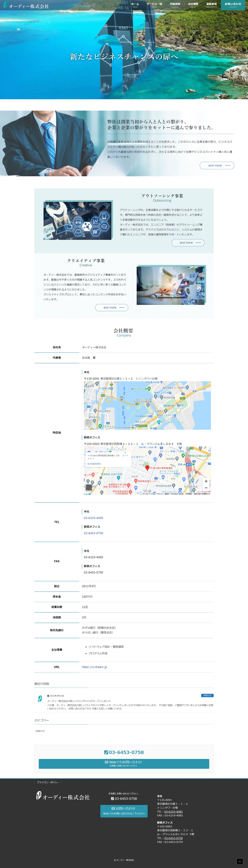Click scroll-to-top arrow in footer corner
Image resolution: width=248 pixels, height=868 pixels.
pos(240,861)
